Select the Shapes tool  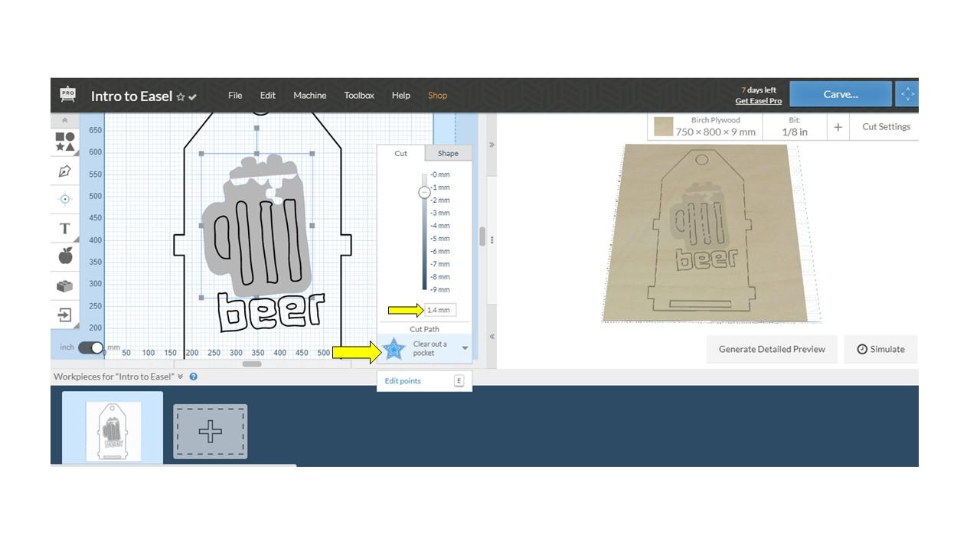[65, 142]
